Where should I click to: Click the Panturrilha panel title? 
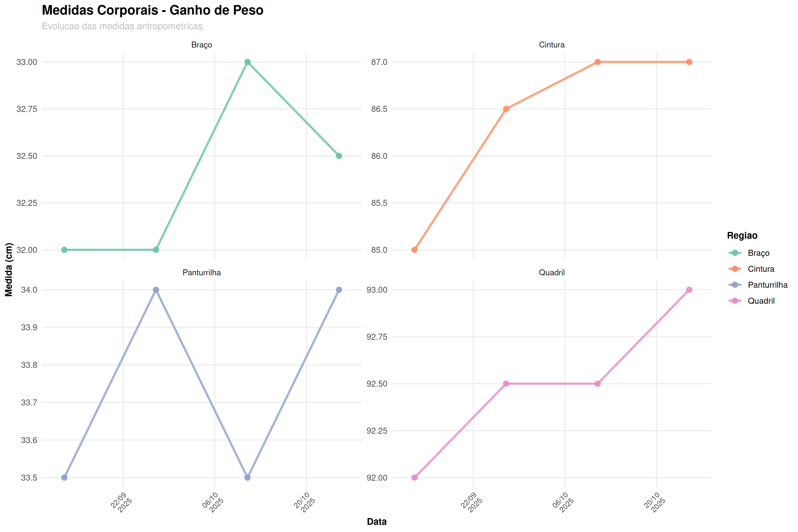(x=201, y=273)
